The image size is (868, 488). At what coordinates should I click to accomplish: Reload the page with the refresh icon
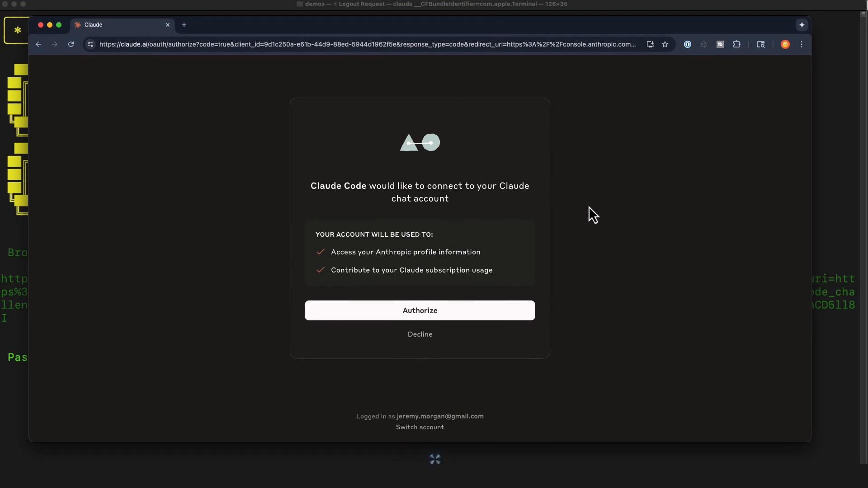[71, 44]
